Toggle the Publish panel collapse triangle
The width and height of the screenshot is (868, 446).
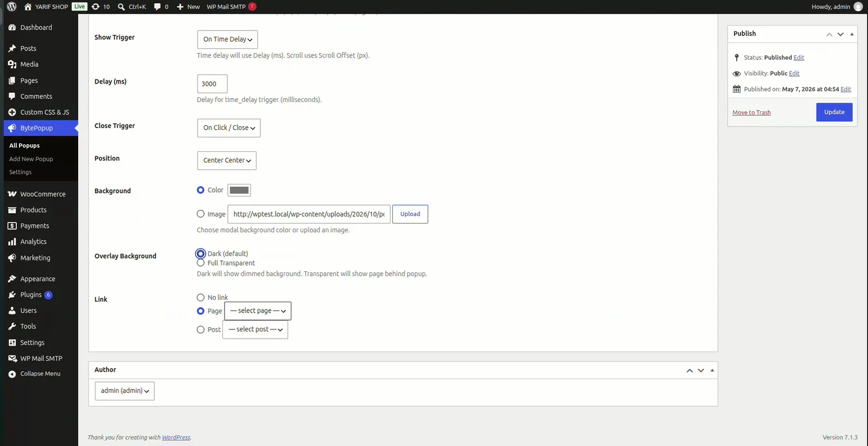click(852, 34)
